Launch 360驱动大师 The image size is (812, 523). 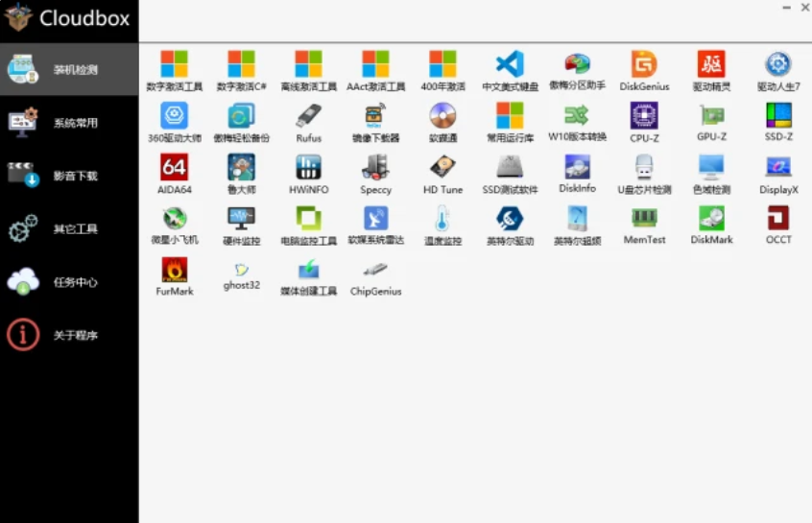point(174,123)
